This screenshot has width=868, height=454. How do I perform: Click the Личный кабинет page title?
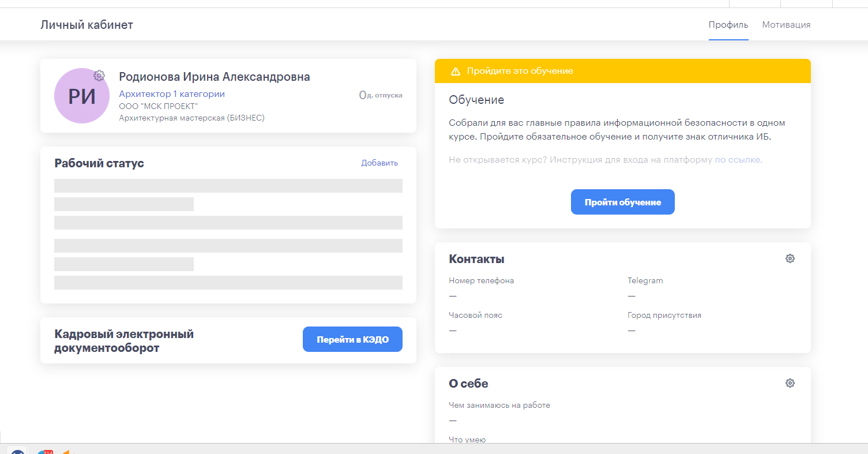(x=87, y=25)
